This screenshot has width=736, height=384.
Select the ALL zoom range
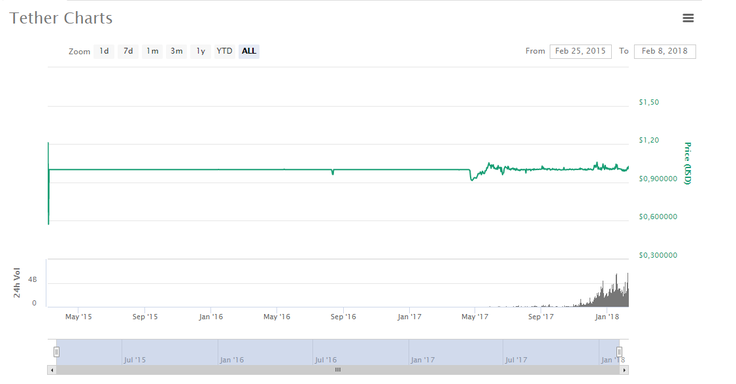click(x=249, y=51)
